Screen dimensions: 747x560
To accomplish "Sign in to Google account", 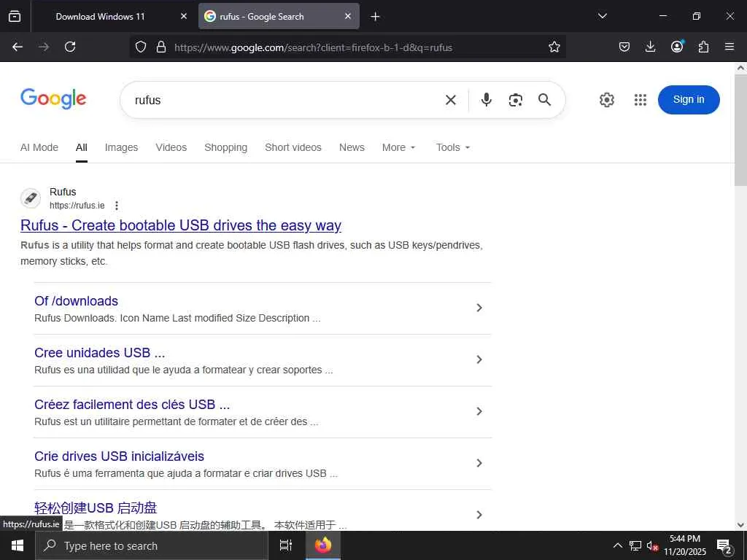I will [689, 99].
